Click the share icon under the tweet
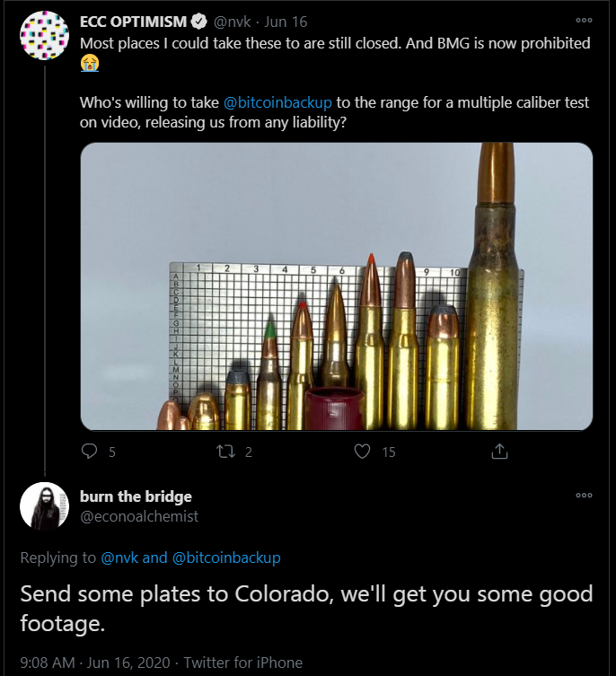The image size is (616, 676). 500,452
